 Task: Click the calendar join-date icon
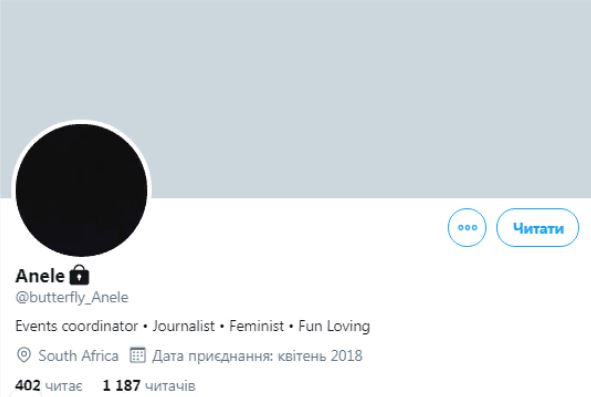click(138, 355)
